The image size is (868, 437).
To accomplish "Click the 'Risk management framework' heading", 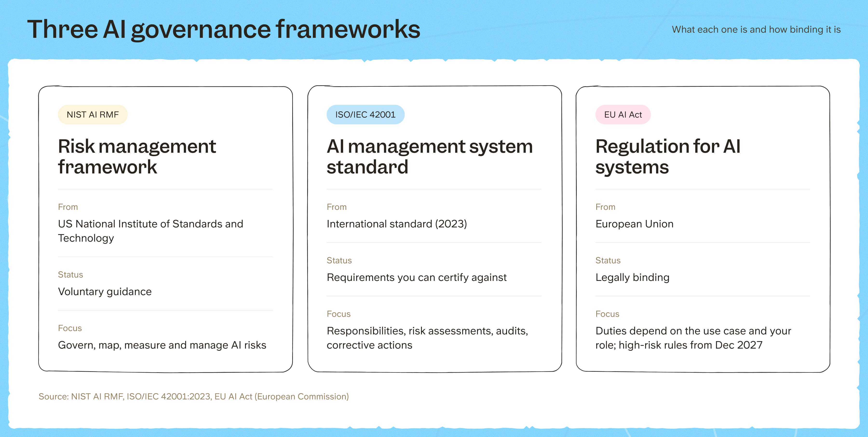I will [137, 157].
